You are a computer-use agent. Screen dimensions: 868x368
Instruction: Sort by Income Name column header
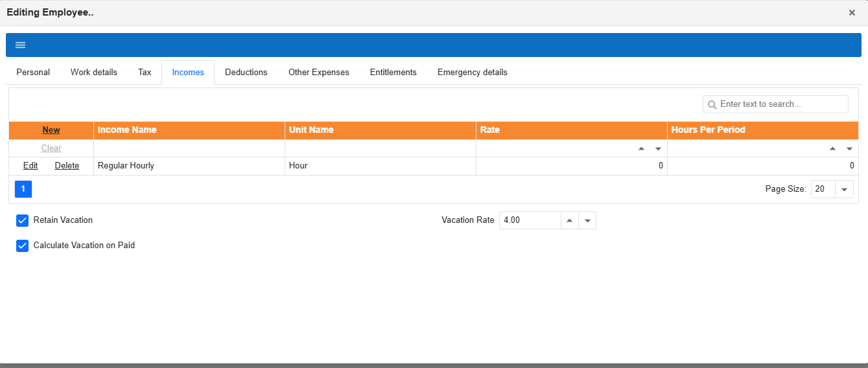click(189, 130)
